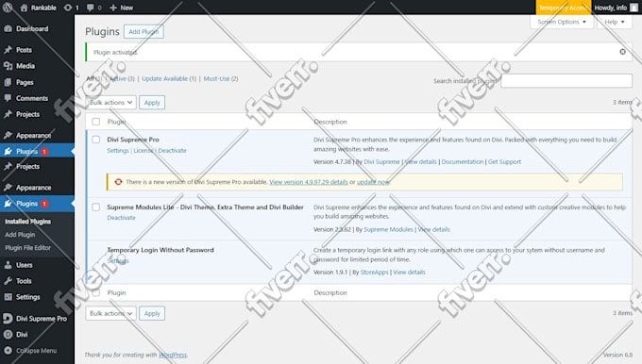Click the Description column header
642x364 pixels.
click(x=330, y=122)
